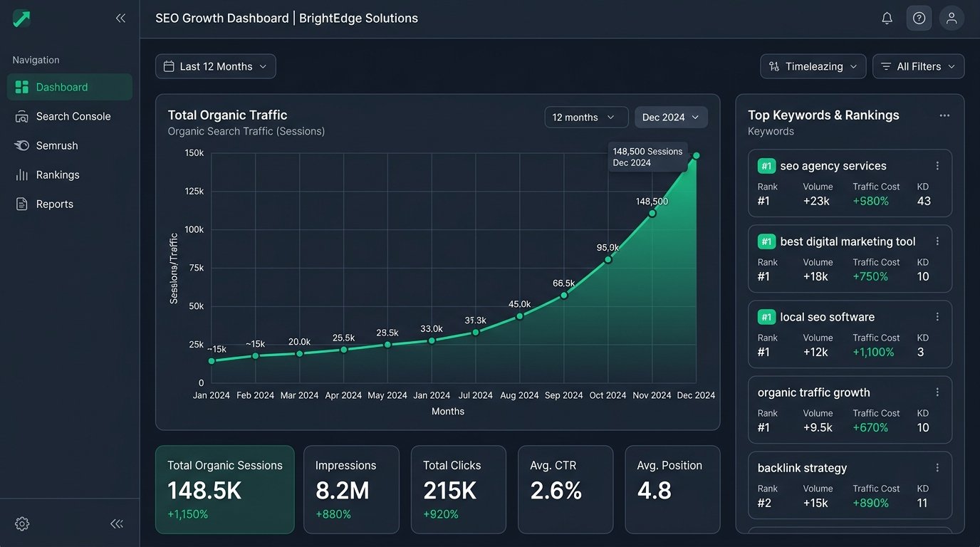Screen dimensions: 980x547
Task: Open notifications bell icon
Action: click(887, 19)
